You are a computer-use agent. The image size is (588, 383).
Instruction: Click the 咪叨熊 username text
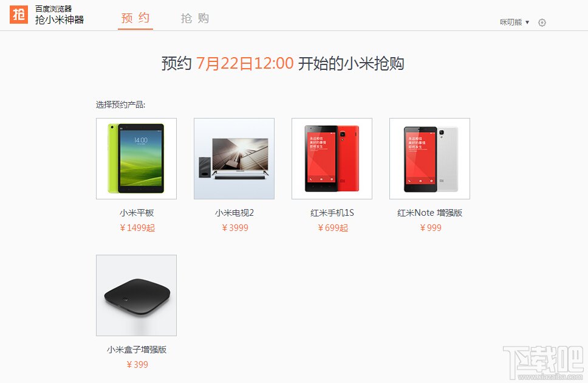(511, 22)
